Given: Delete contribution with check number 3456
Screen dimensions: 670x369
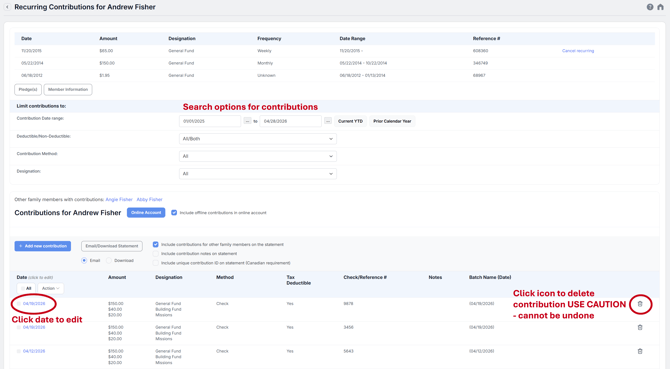Looking at the screenshot, I should pyautogui.click(x=640, y=328).
